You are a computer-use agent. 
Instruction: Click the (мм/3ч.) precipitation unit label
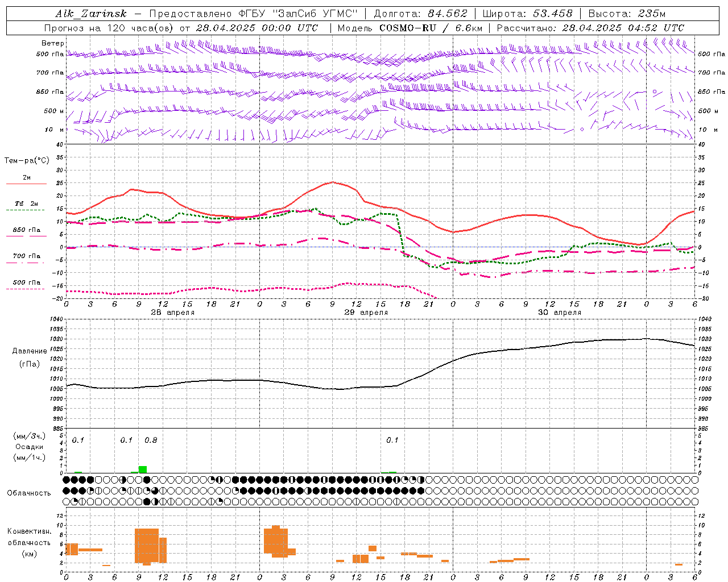tap(30, 436)
